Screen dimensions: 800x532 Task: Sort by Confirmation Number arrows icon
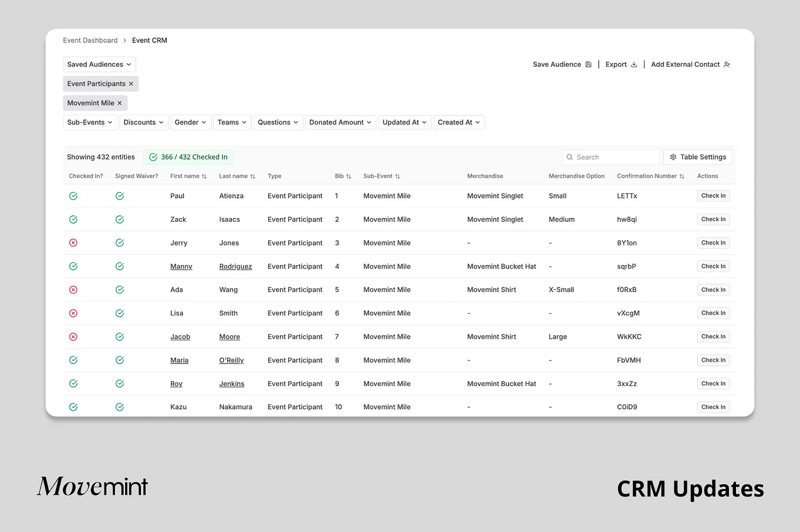682,177
